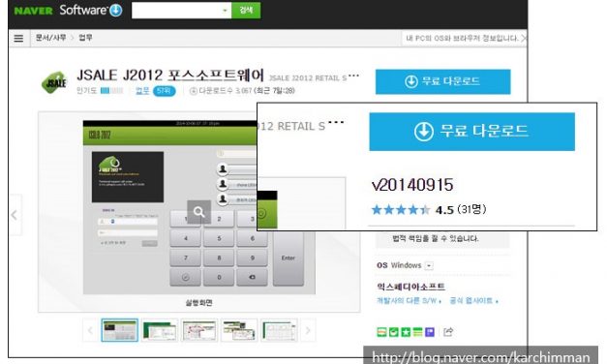Click the NAVER logo
Image resolution: width=607 pixels, height=364 pixels.
point(33,11)
